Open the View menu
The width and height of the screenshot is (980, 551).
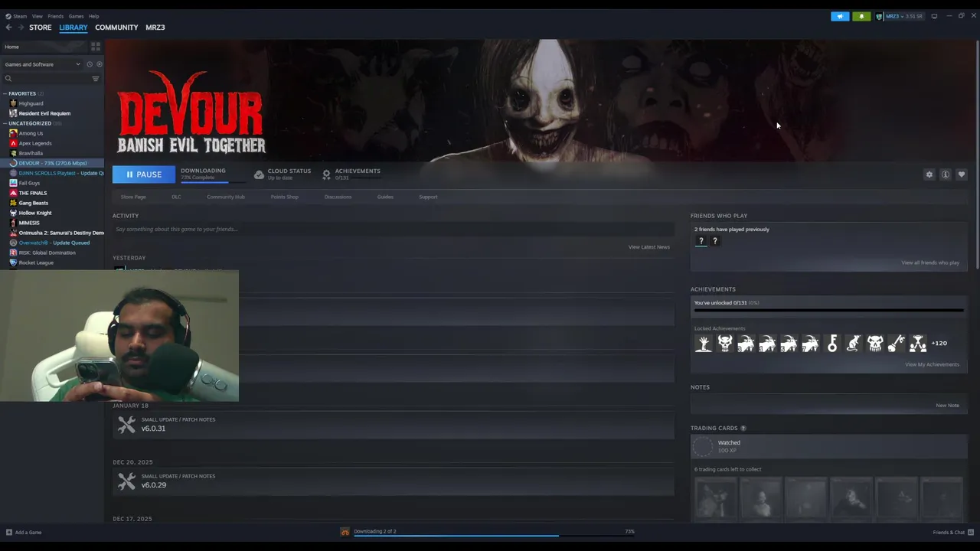(38, 16)
